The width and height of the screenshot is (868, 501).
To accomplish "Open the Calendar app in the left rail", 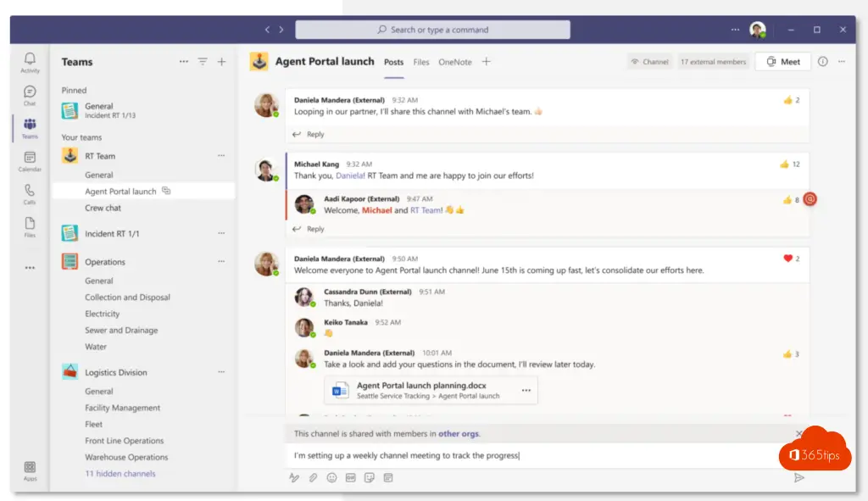I will click(x=30, y=161).
